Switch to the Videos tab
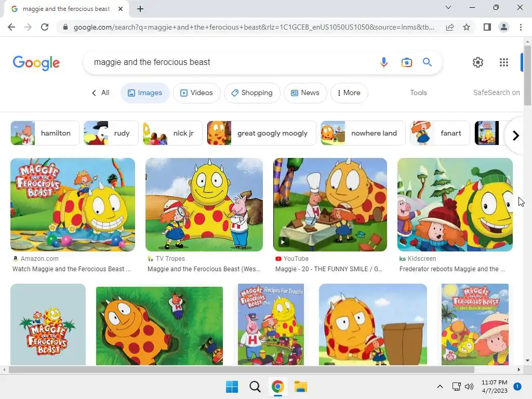 pos(197,92)
